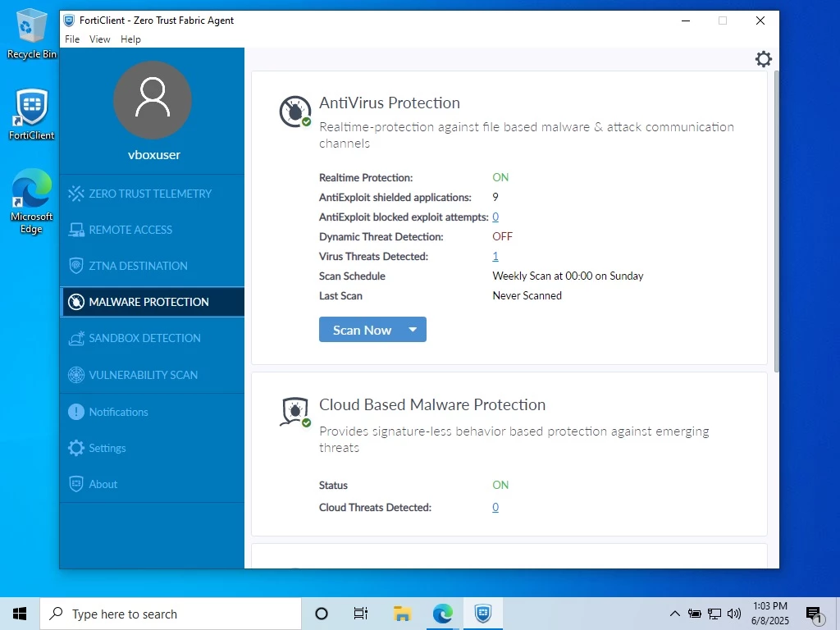Switch to Edge on the taskbar

[442, 614]
